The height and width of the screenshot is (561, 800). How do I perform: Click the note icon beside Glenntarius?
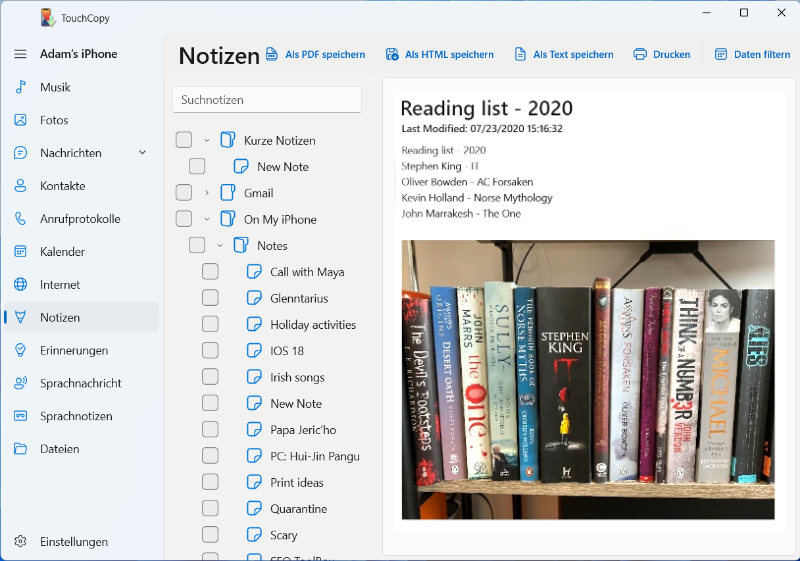coord(254,298)
